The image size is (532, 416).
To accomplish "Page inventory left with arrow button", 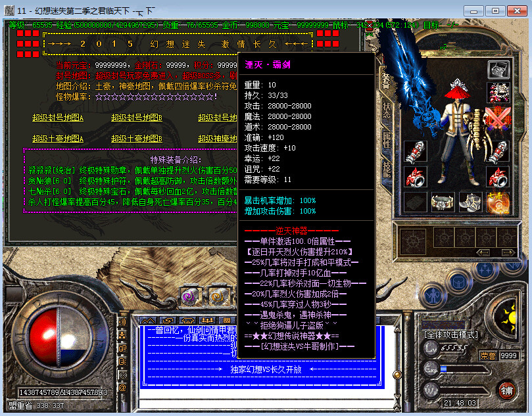I will (483, 252).
